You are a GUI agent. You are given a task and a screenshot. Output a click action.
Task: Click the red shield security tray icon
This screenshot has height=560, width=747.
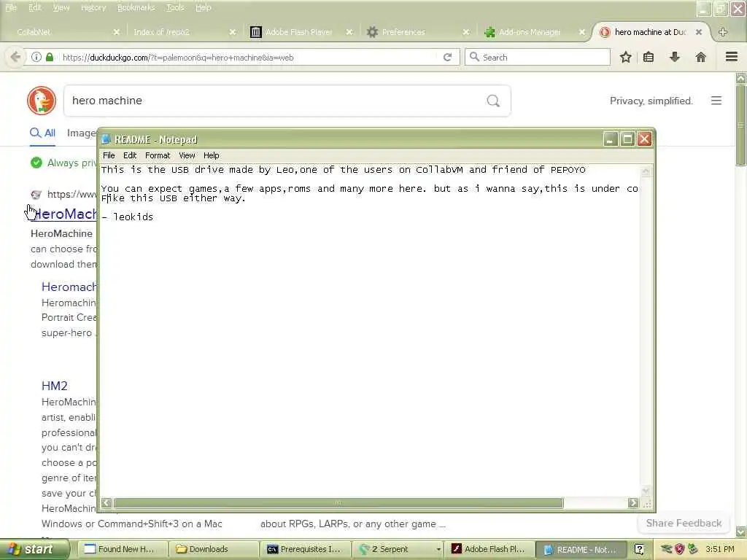(679, 549)
